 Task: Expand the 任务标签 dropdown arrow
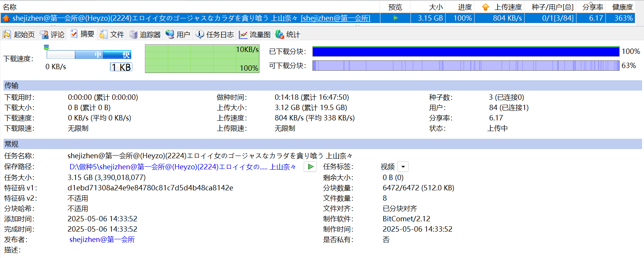pyautogui.click(x=403, y=167)
